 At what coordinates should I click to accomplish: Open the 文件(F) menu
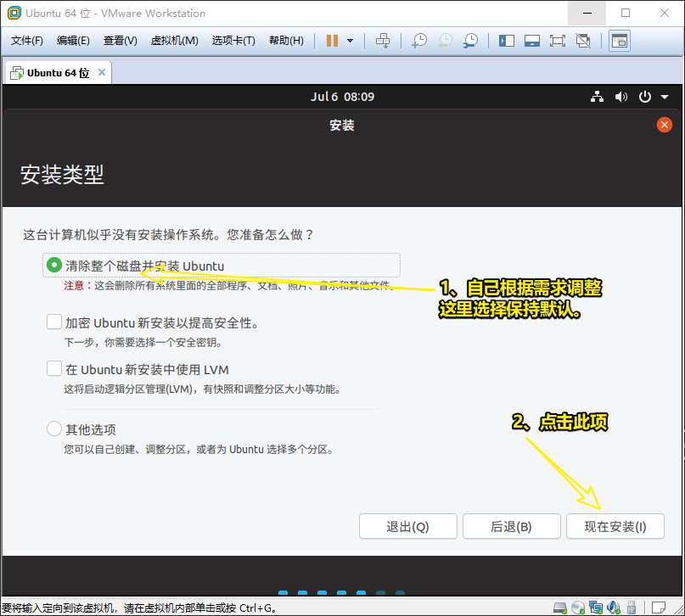click(x=27, y=41)
